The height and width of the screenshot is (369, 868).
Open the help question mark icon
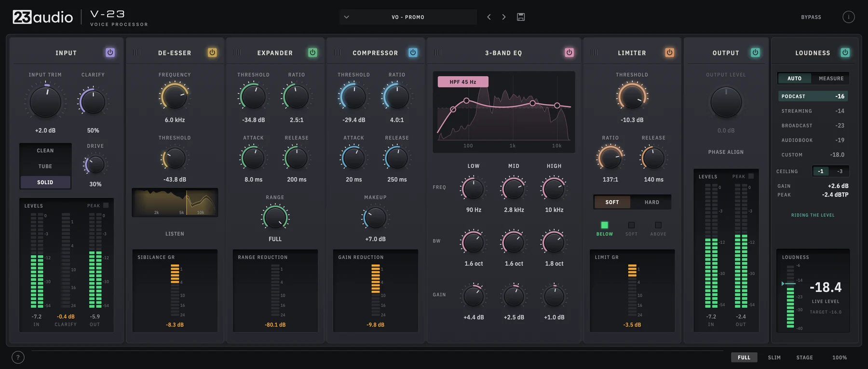tap(18, 357)
